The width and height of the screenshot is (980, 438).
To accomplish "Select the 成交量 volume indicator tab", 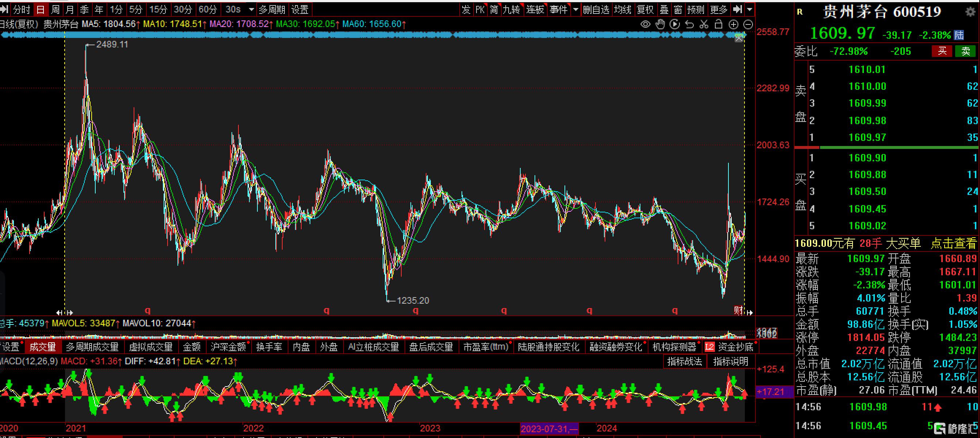I will pos(43,347).
